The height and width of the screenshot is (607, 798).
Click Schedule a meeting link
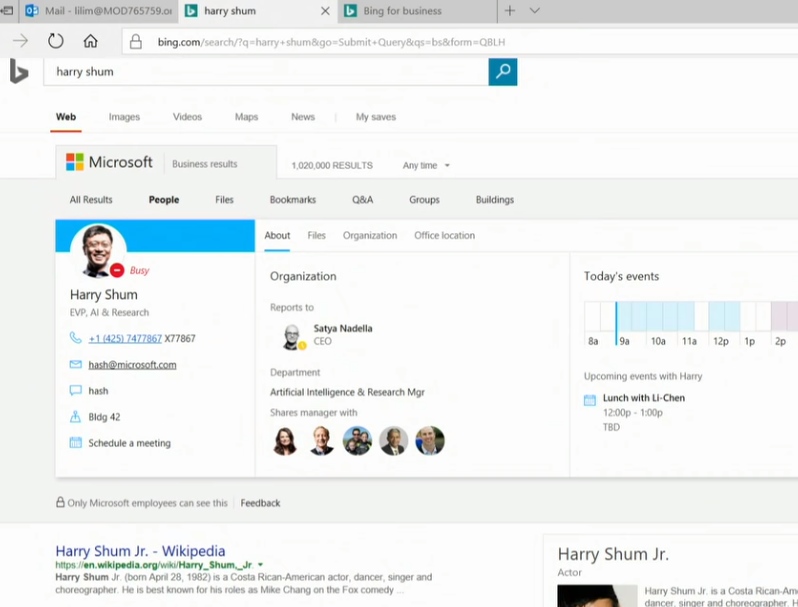point(129,443)
